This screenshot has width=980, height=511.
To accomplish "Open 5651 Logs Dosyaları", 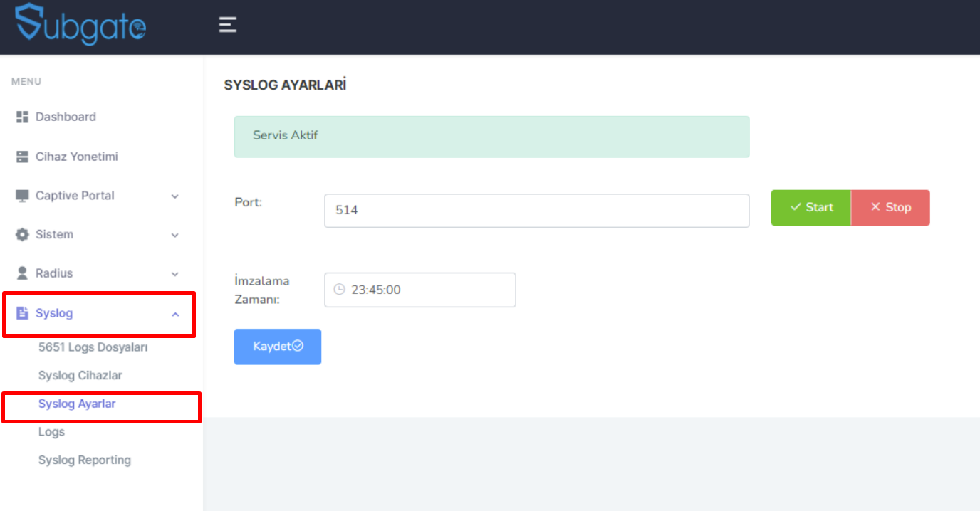I will point(93,347).
